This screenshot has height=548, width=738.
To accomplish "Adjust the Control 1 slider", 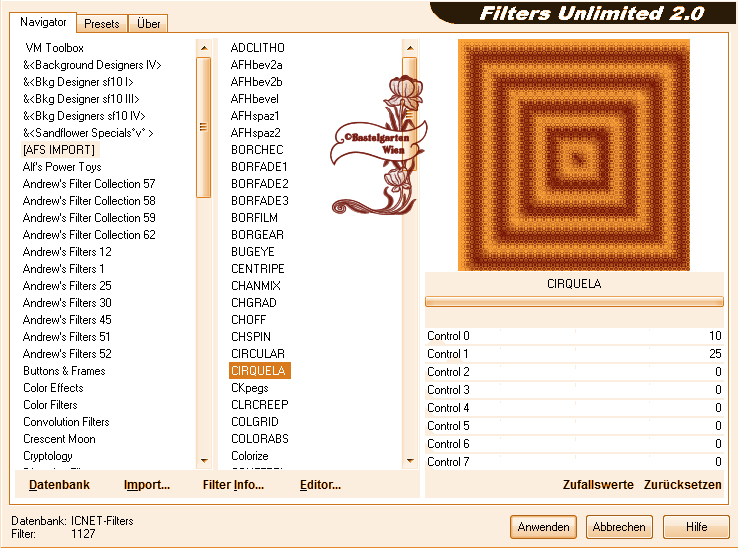I will pos(574,354).
